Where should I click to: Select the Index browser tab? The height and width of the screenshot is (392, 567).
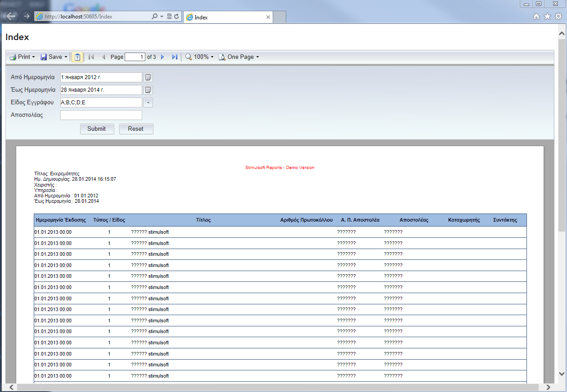[x=228, y=17]
